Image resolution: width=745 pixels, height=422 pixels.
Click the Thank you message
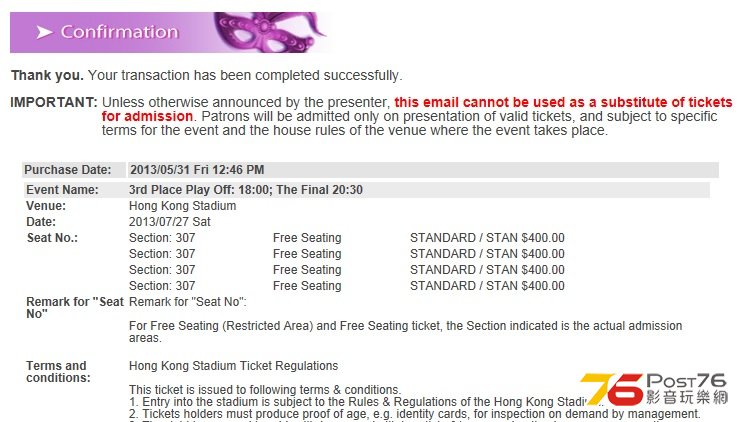point(207,75)
